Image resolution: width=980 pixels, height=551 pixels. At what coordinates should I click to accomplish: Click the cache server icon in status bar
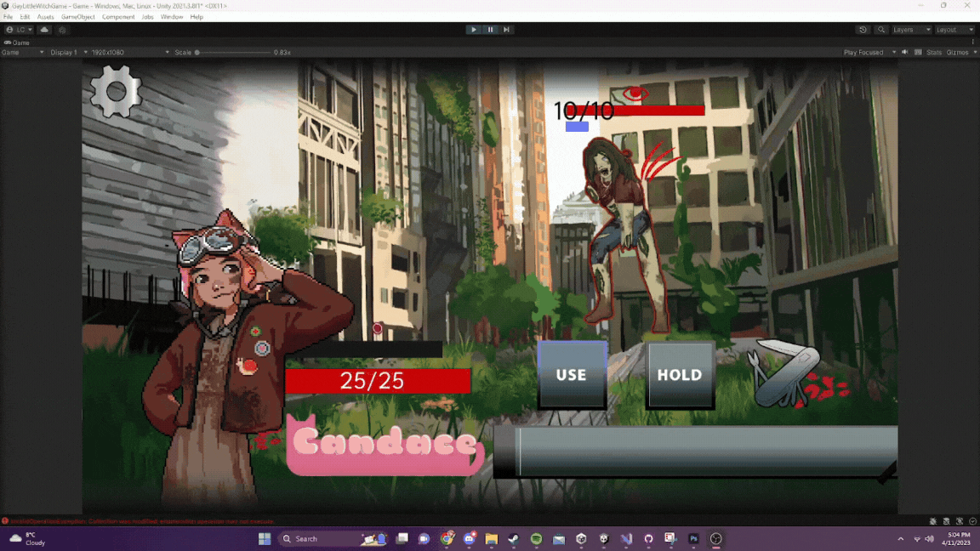(946, 521)
